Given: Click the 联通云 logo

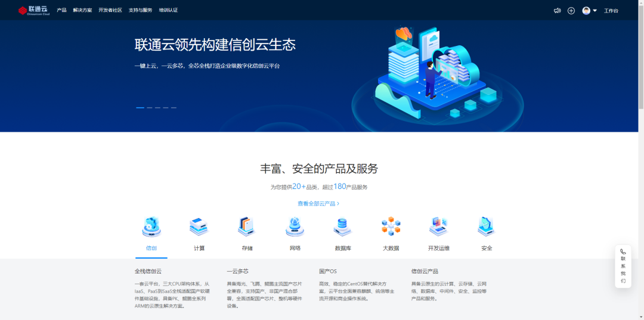Looking at the screenshot, I should click(x=33, y=10).
